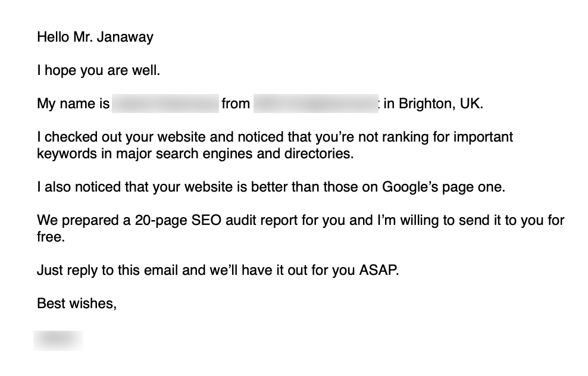Click the blurred sender name after "My name is"
The image size is (588, 376).
point(165,104)
